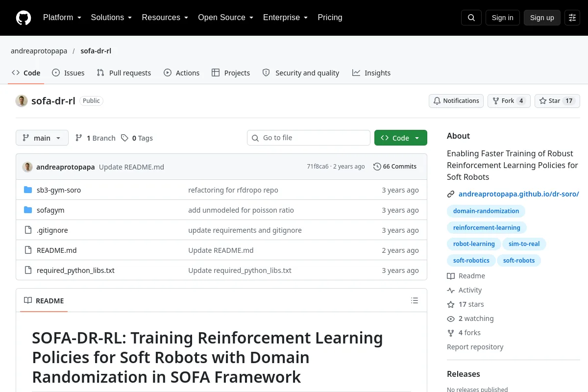The width and height of the screenshot is (588, 392).
Task: Open the green Code dropdown button
Action: click(x=401, y=138)
